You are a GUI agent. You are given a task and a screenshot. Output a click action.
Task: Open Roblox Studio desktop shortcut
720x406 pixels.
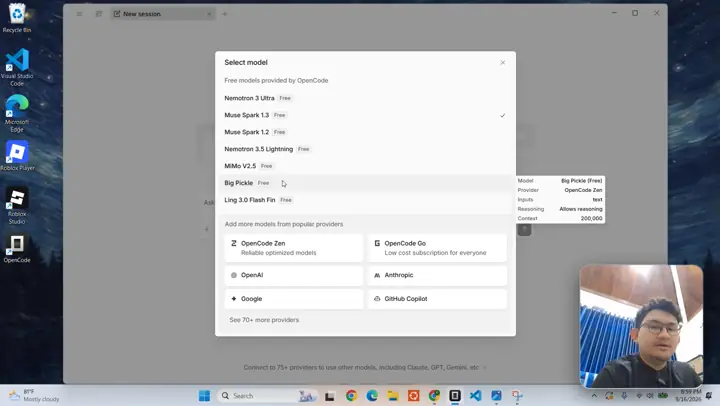pyautogui.click(x=17, y=206)
